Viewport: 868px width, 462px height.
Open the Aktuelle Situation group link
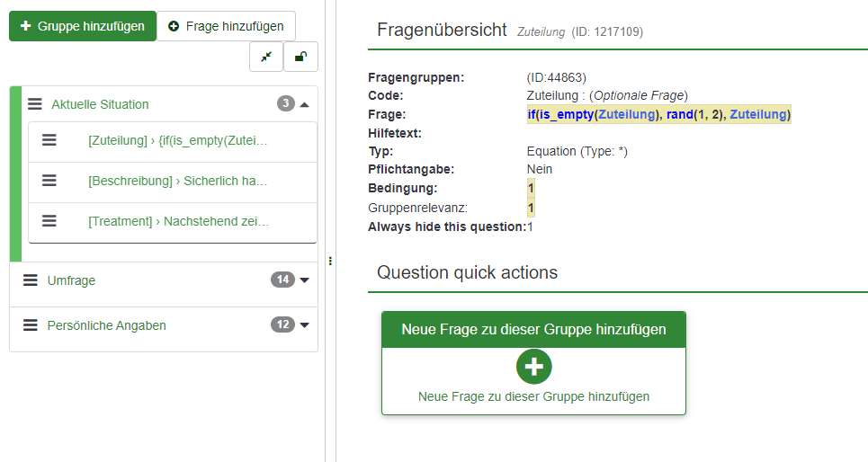[100, 104]
